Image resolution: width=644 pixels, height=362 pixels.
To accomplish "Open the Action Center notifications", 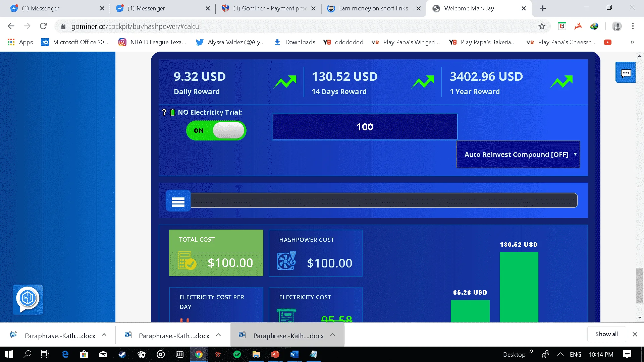I will coord(627,354).
